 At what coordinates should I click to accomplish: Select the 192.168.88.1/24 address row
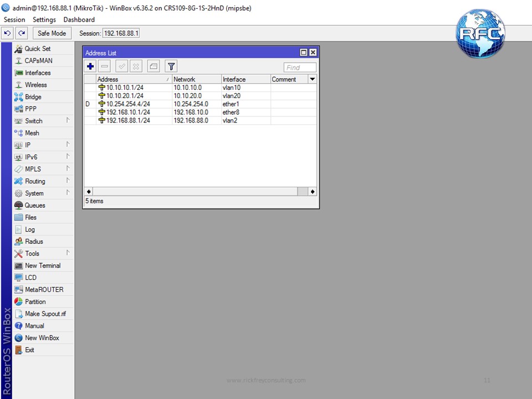200,120
